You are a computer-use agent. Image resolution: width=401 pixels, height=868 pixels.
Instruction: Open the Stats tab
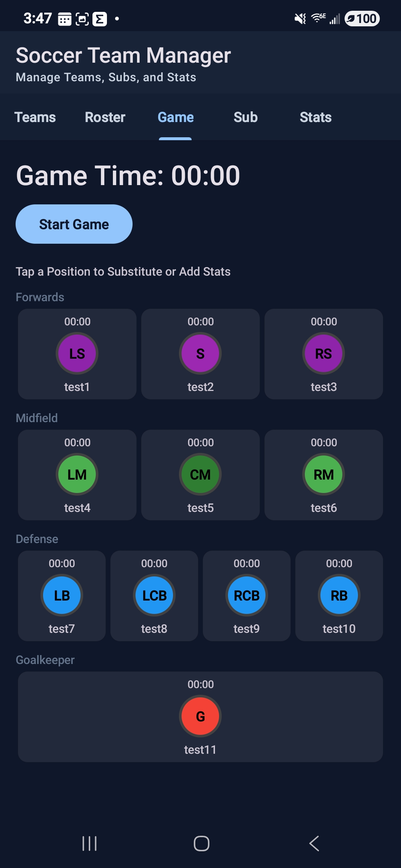(x=316, y=117)
